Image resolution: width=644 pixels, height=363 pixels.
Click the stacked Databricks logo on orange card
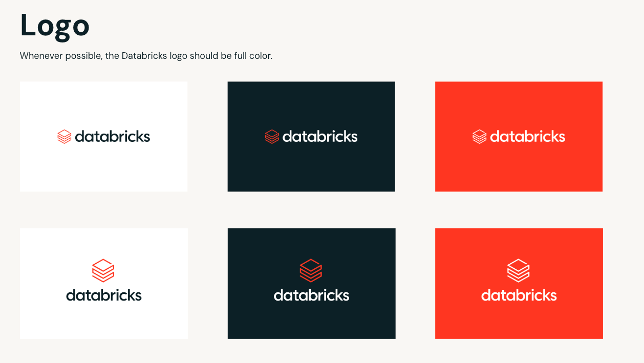(519, 280)
